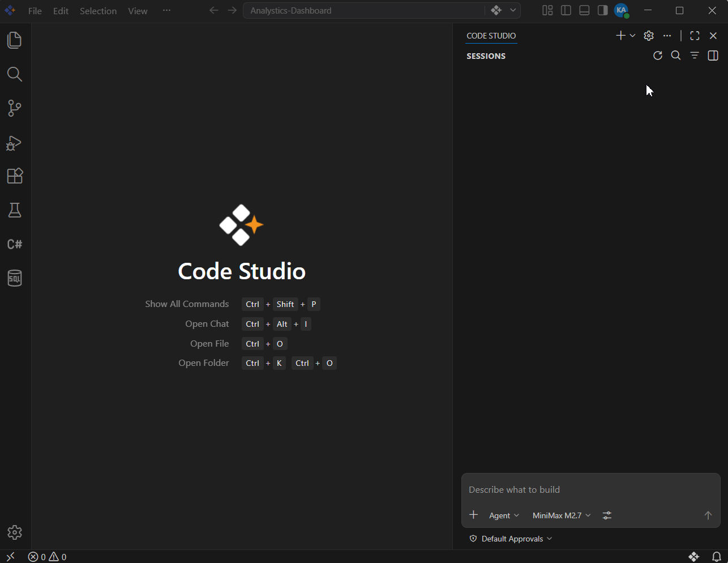728x563 pixels.
Task: Open the Manage gear in the activity bar
Action: pos(15,532)
